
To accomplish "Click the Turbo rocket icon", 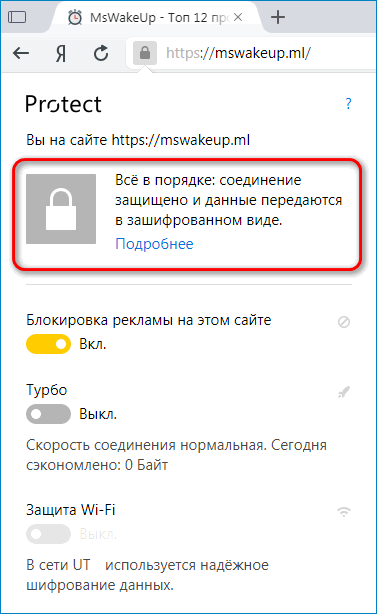I will click(x=344, y=392).
